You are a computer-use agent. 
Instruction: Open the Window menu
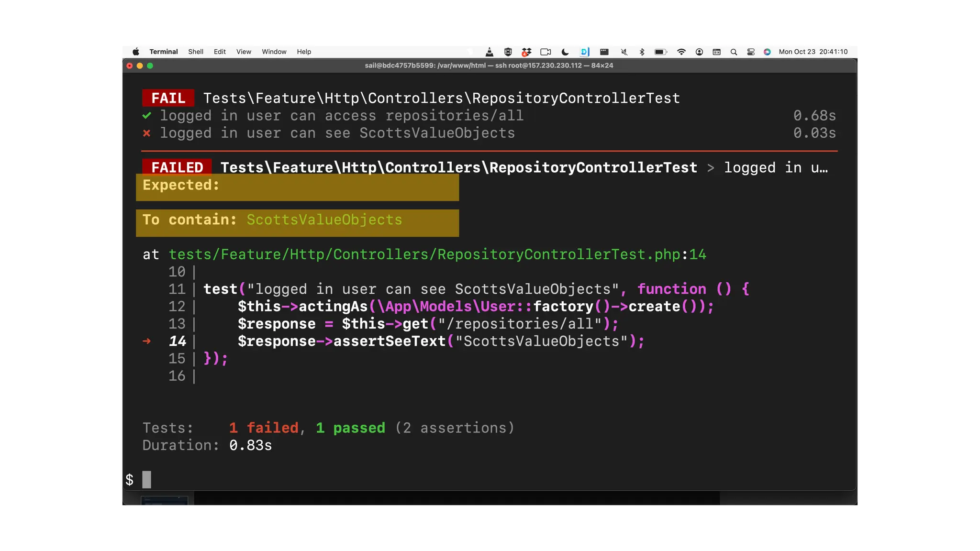(x=274, y=52)
